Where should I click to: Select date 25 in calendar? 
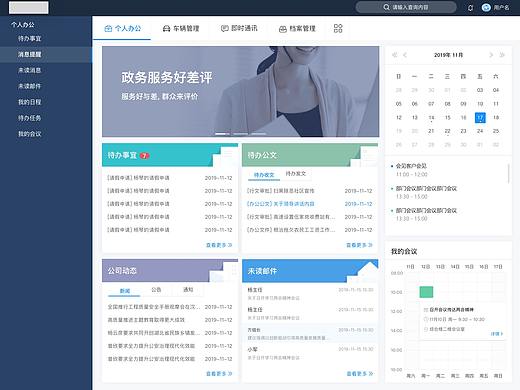coord(496,131)
